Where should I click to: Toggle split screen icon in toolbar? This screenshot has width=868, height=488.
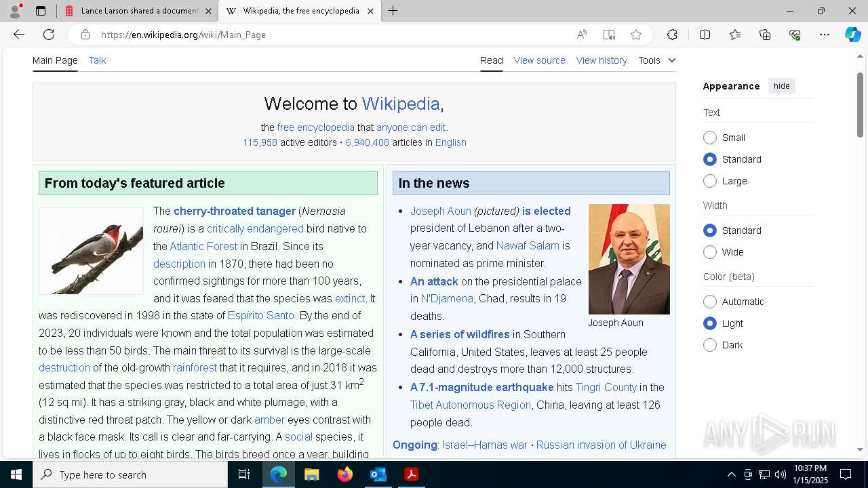705,35
